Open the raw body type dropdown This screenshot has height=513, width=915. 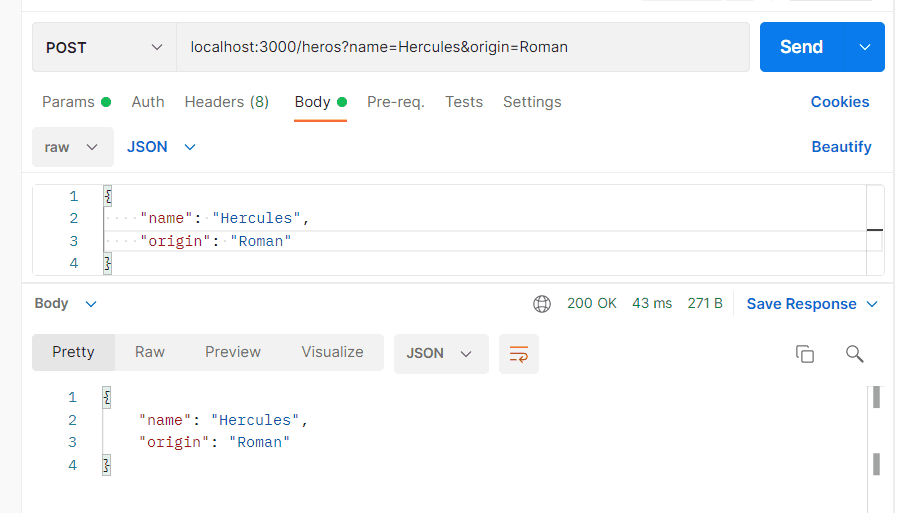[x=72, y=147]
